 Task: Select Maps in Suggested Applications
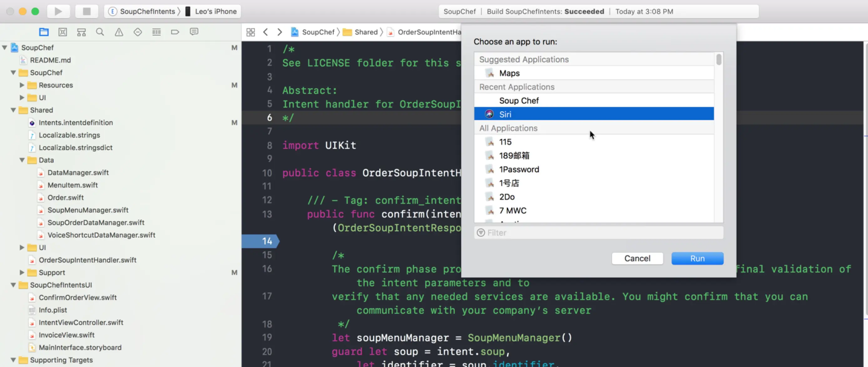tap(509, 73)
